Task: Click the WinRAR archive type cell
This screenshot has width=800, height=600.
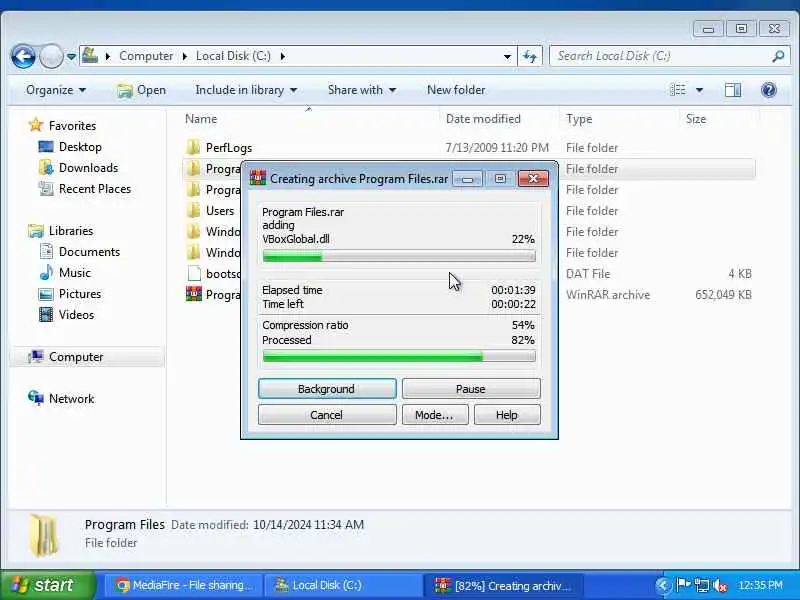Action: pyautogui.click(x=608, y=295)
